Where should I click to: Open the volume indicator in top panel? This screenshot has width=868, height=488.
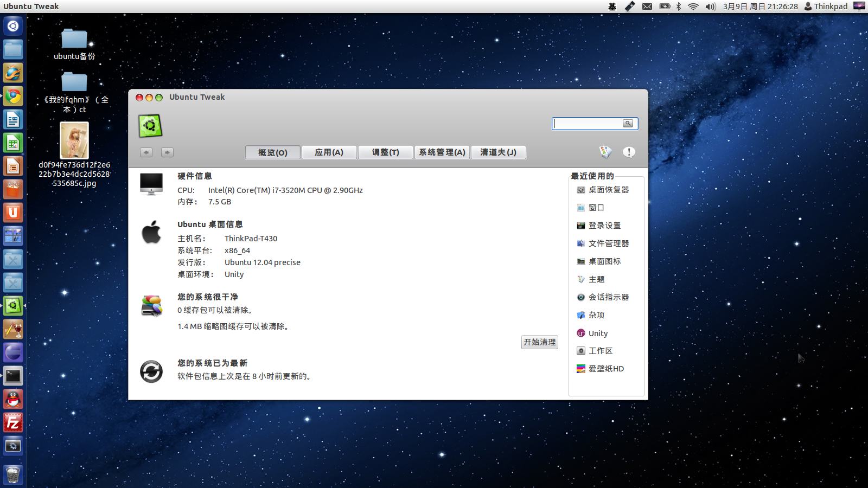[x=711, y=7]
